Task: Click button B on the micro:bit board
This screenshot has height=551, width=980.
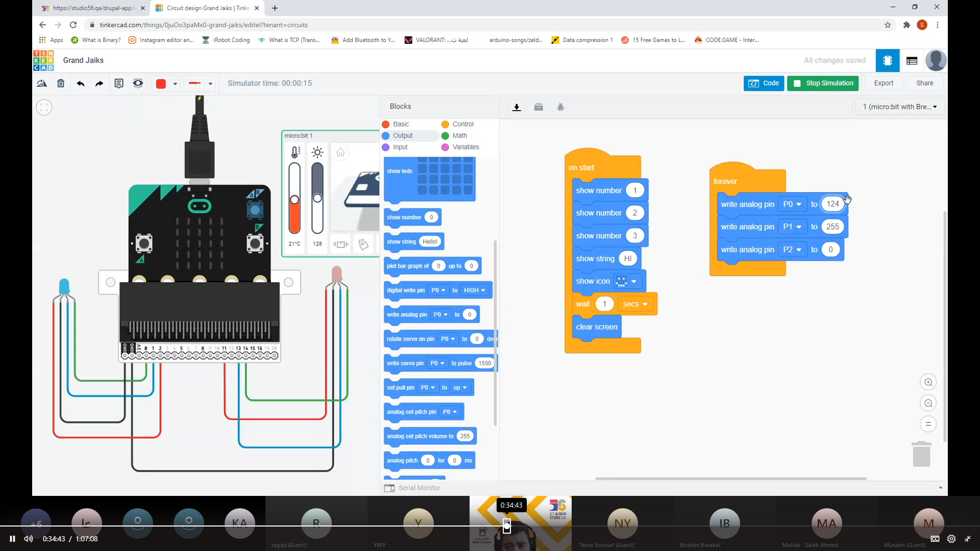Action: tap(255, 243)
